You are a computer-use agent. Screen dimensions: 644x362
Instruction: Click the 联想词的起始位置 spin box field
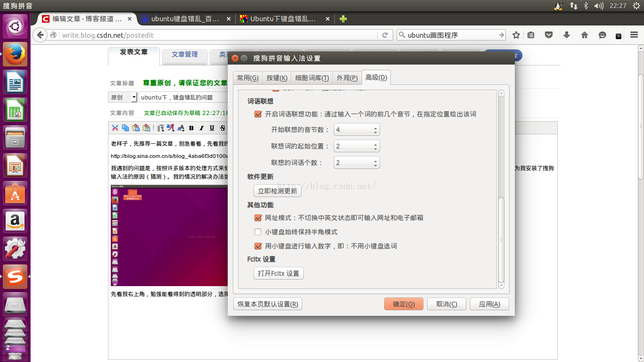click(356, 146)
